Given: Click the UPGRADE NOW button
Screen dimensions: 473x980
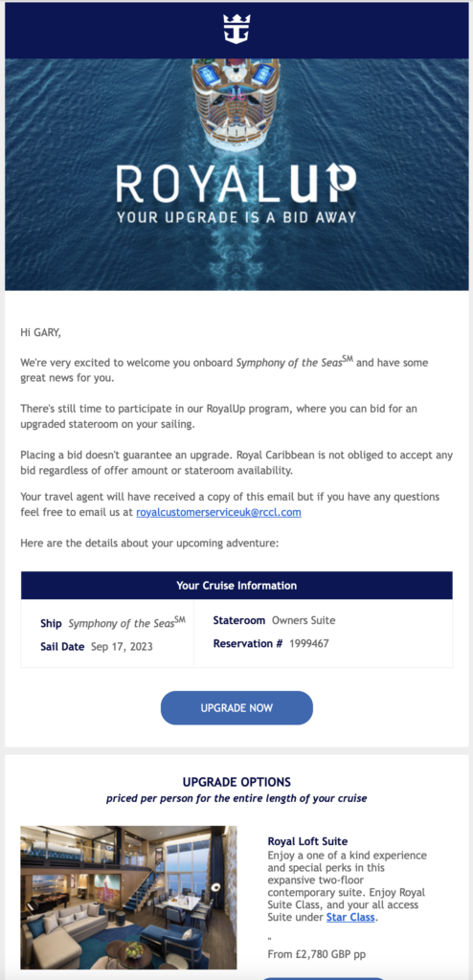Looking at the screenshot, I should coord(236,708).
